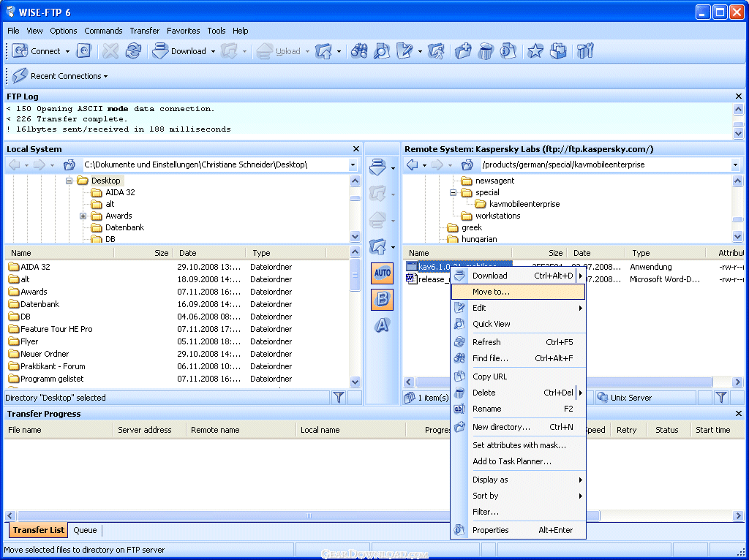Image resolution: width=749 pixels, height=560 pixels.
Task: Open the remote path dropdown list
Action: pos(735,164)
